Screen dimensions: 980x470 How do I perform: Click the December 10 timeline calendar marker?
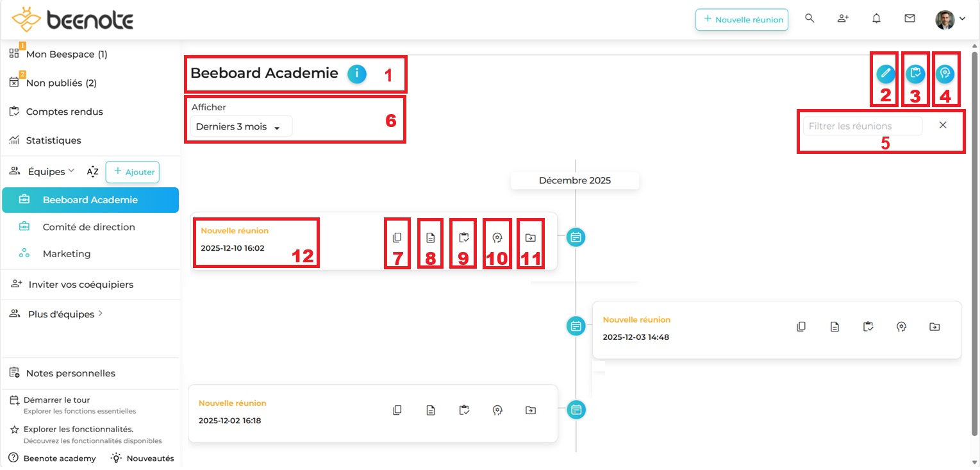[x=576, y=237]
